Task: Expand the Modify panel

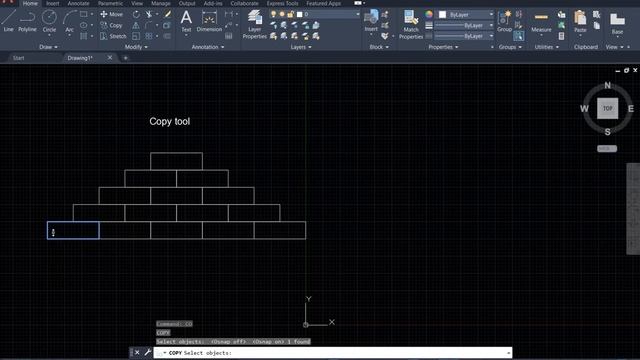Action: pyautogui.click(x=136, y=47)
